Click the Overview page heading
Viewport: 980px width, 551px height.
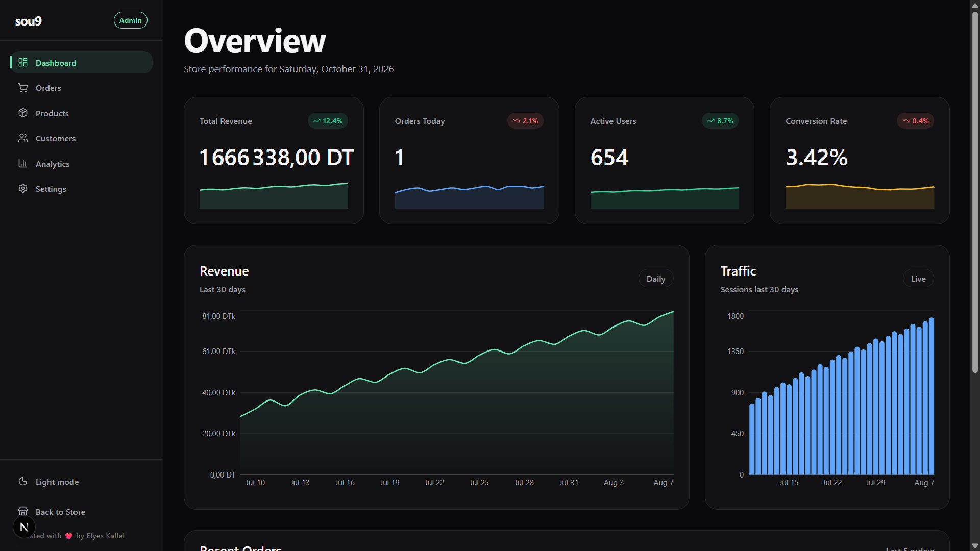tap(255, 41)
